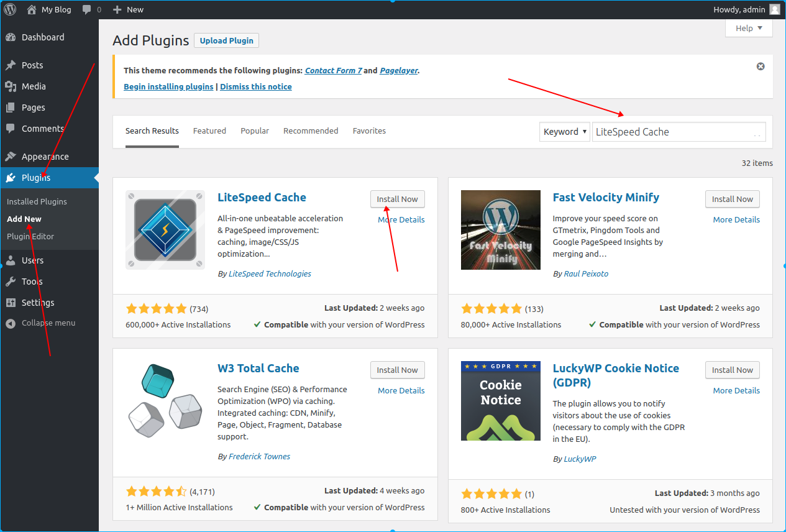786x532 pixels.
Task: Click the Dismiss this notice link
Action: [256, 87]
